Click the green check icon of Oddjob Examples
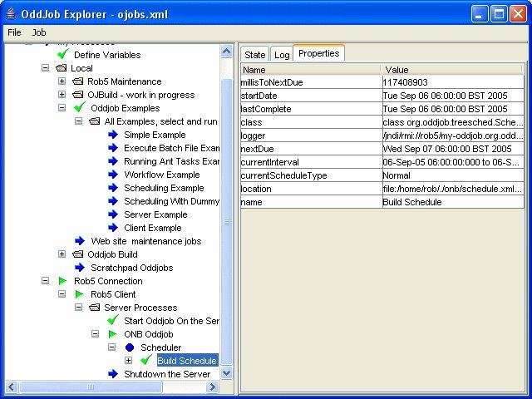 pos(80,107)
